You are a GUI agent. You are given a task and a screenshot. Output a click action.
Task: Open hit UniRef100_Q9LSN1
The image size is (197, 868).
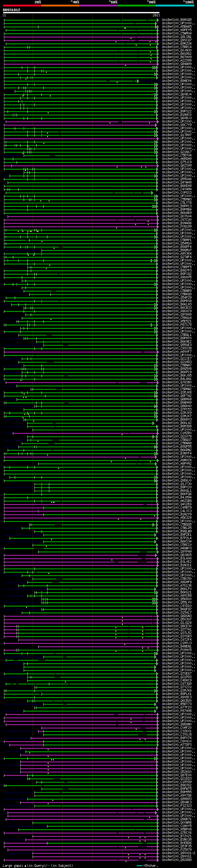click(x=177, y=37)
